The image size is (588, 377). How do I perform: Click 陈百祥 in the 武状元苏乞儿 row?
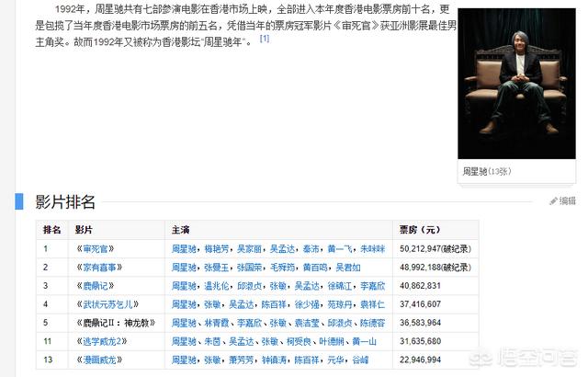tap(274, 304)
